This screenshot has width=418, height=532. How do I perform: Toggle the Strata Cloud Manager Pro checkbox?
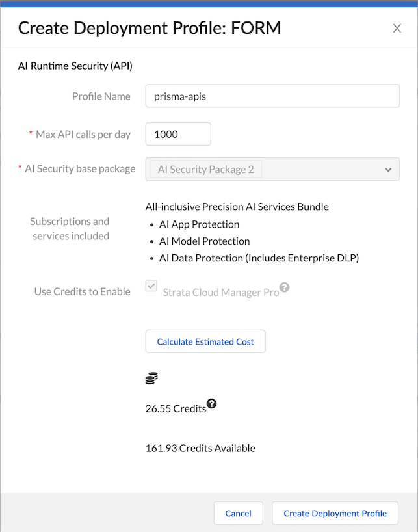point(151,287)
